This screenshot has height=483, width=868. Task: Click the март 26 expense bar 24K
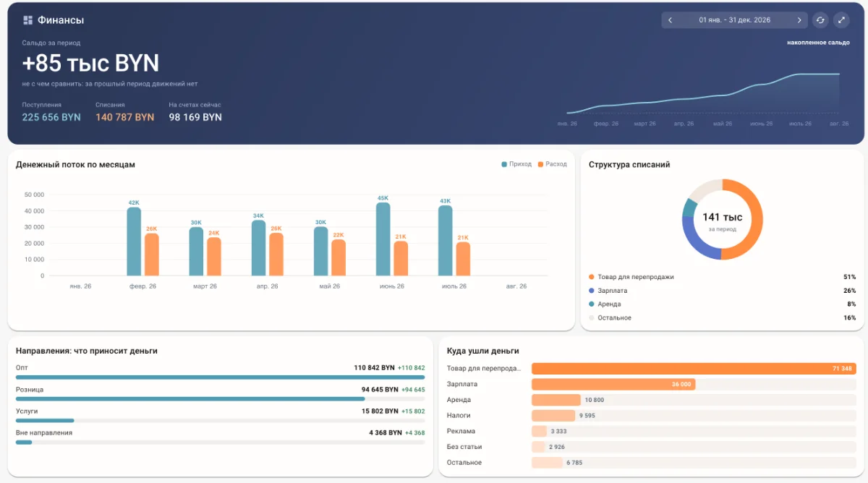[x=213, y=257]
